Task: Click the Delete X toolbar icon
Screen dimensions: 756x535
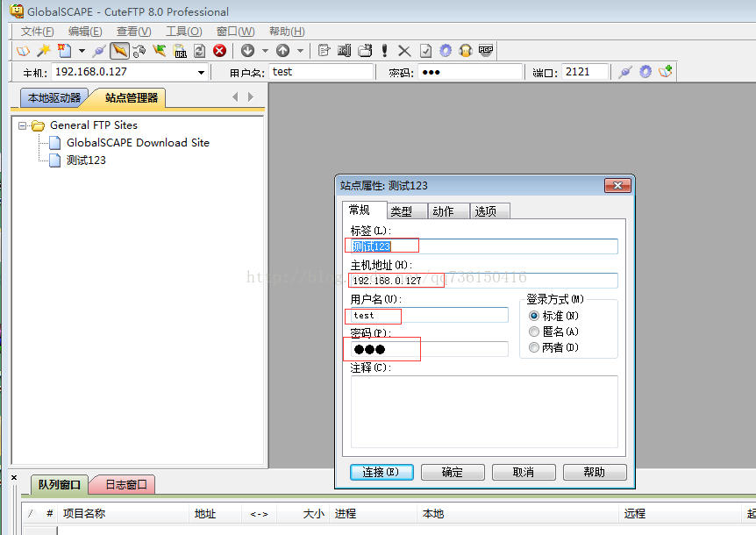Action: coord(404,51)
